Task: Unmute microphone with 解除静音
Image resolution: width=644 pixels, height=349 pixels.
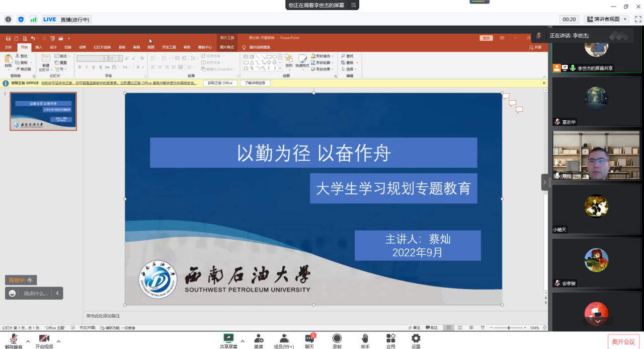Action: (x=14, y=341)
